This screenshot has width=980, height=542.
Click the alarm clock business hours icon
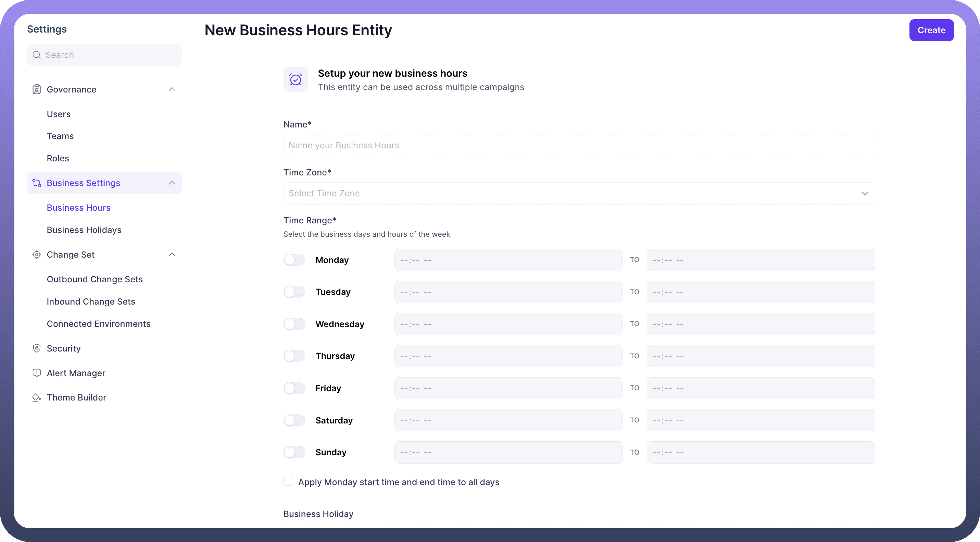coord(296,79)
